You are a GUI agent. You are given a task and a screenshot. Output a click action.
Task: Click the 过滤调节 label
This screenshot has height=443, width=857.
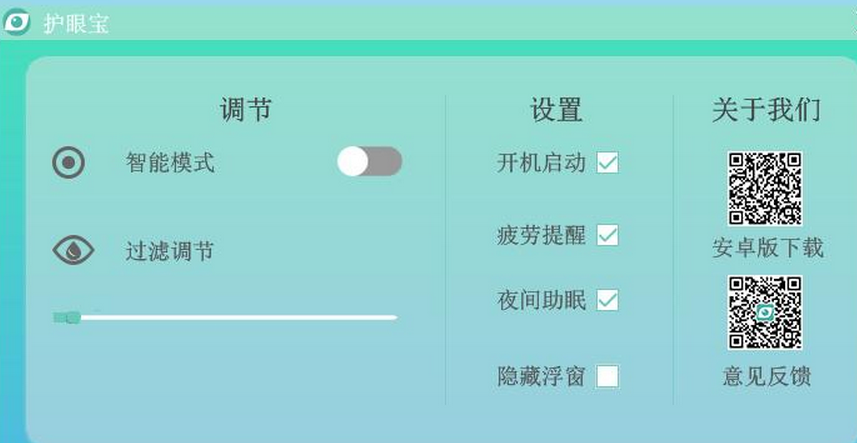170,250
